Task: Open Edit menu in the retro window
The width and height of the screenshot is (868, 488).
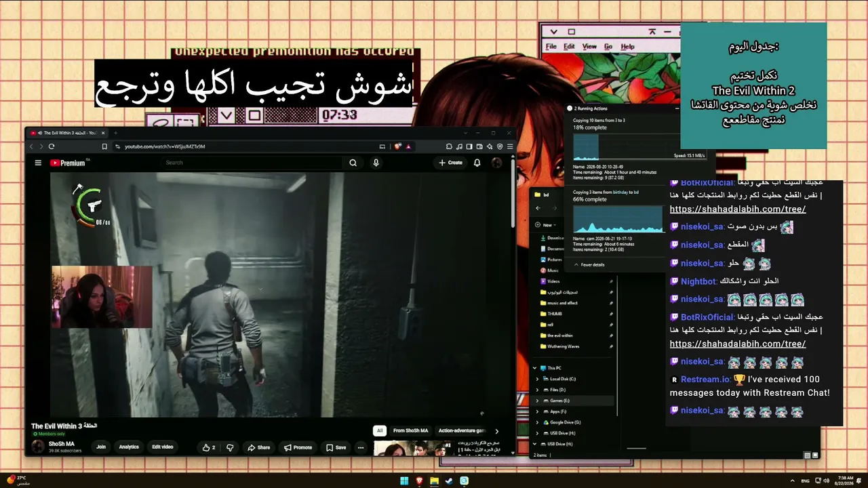Action: pyautogui.click(x=569, y=47)
